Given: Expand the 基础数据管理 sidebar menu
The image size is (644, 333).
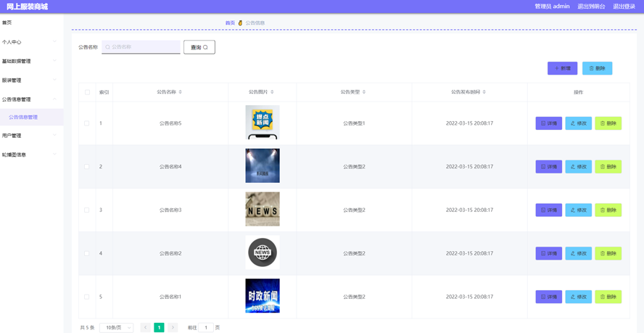Looking at the screenshot, I should (29, 62).
